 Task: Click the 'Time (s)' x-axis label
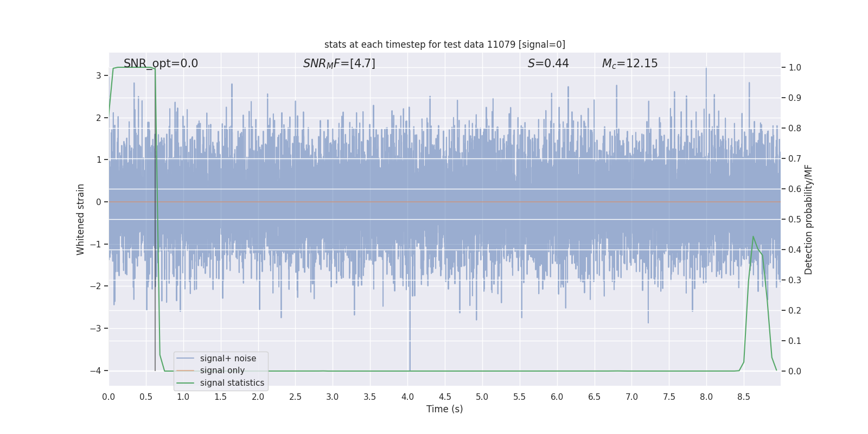(444, 409)
